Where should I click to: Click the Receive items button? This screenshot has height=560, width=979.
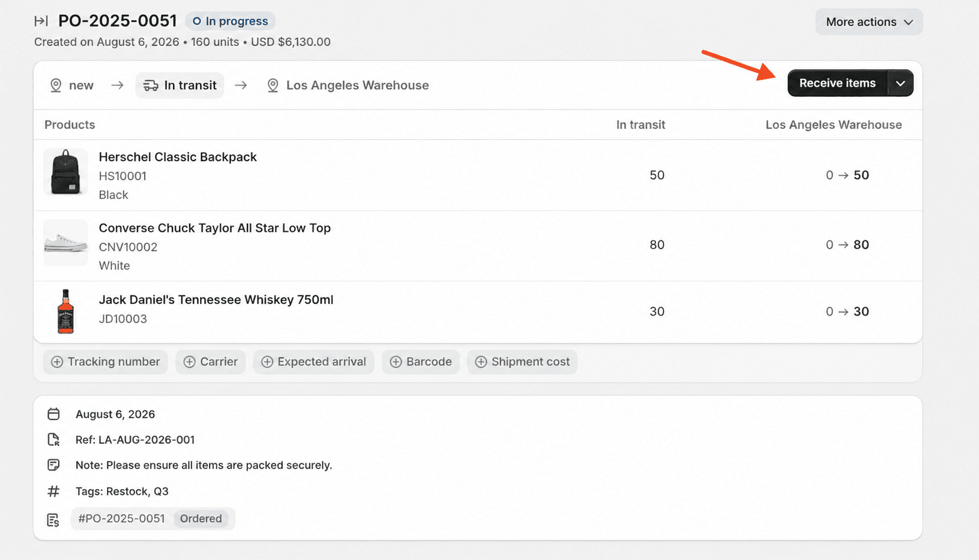837,83
